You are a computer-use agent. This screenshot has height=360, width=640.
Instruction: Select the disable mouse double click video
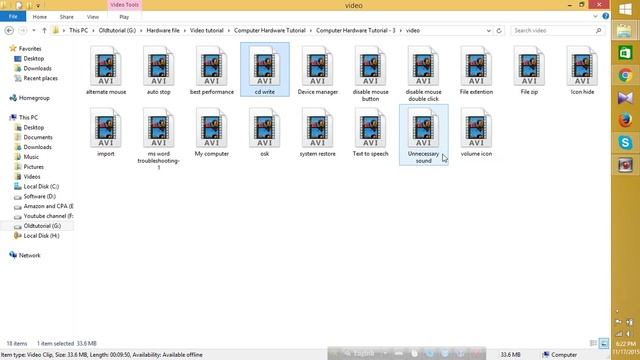click(x=423, y=73)
